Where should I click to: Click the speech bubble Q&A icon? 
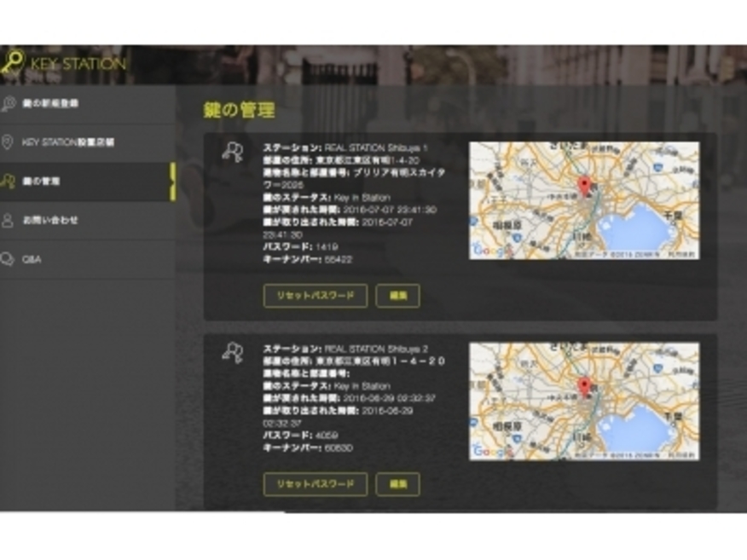(8, 259)
